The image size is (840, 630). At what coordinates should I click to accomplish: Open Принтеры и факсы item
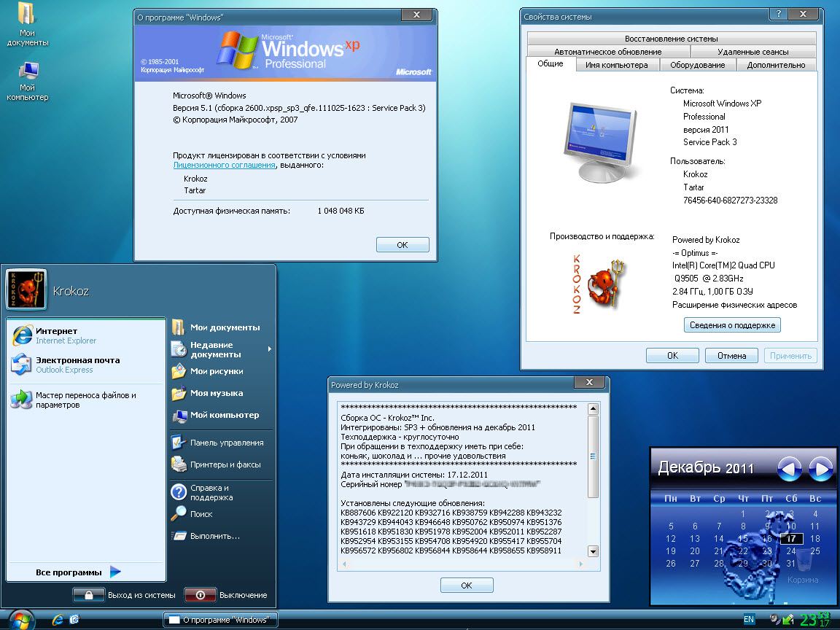pyautogui.click(x=225, y=464)
